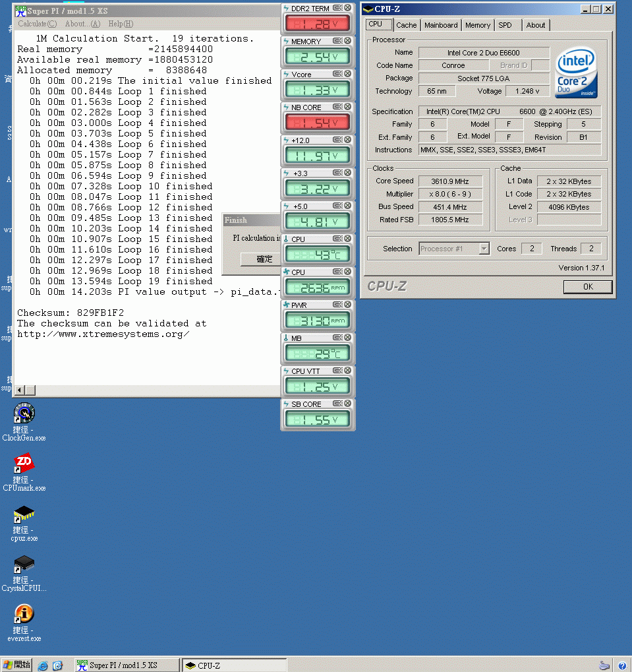Click the http://www.xtremesystems.org/ text line
This screenshot has height=672, width=632.
[103, 334]
